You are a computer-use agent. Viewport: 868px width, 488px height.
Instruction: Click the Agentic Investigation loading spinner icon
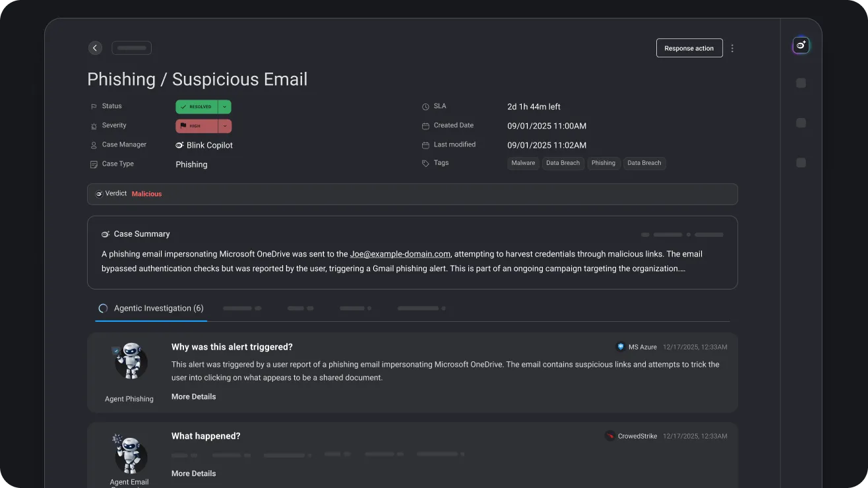(x=103, y=309)
